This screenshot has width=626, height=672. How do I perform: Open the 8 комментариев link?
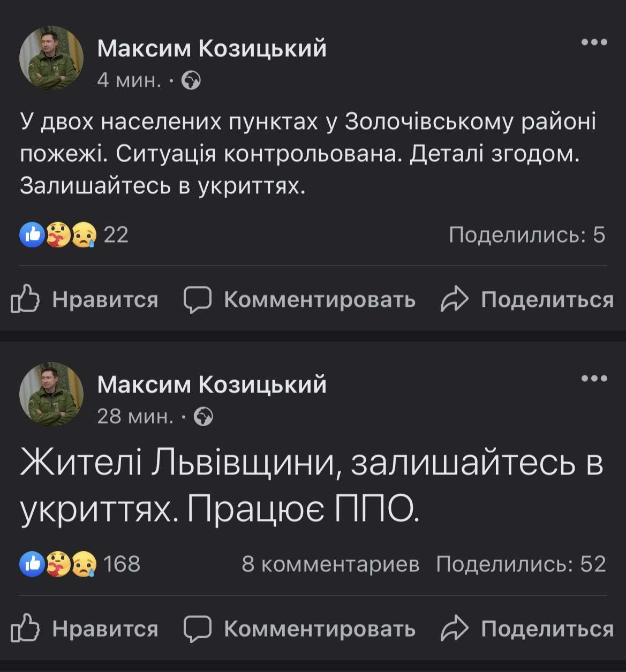331,562
